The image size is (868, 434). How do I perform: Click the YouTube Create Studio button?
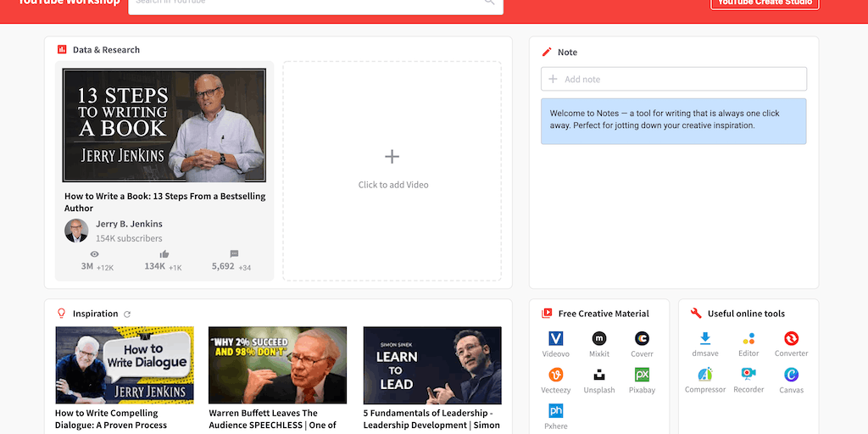765,3
